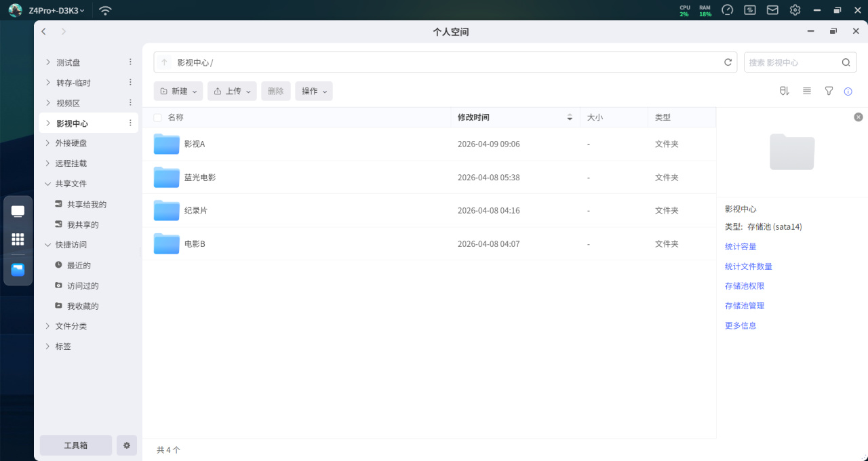Click the disabled 删除 button
Screen dimensions: 868x461
[x=276, y=91]
